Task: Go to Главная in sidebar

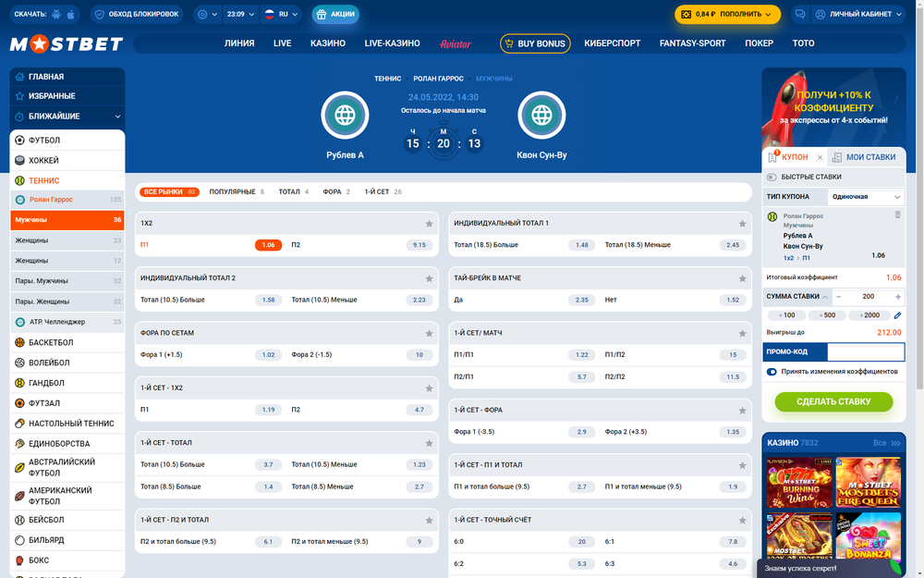Action: [67, 77]
